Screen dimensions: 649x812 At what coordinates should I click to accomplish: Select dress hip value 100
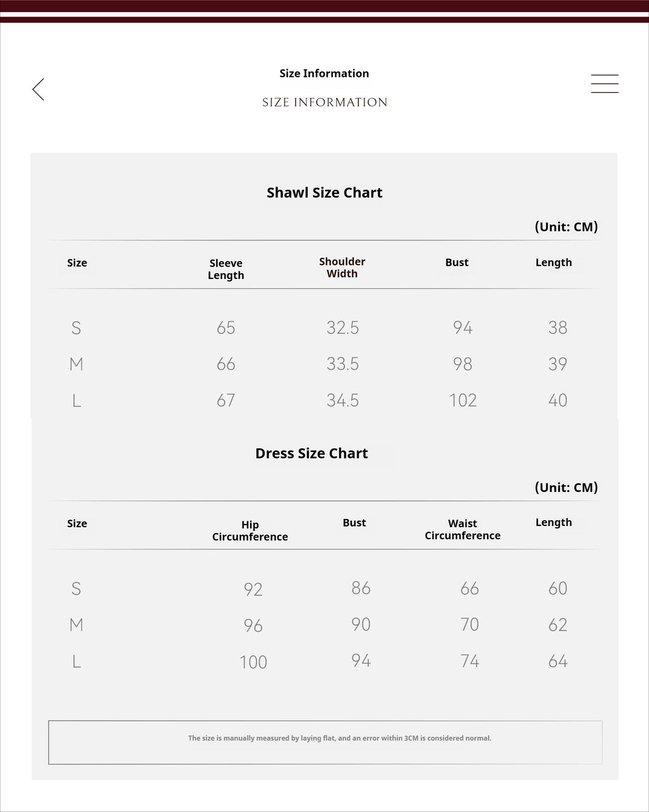pos(254,662)
